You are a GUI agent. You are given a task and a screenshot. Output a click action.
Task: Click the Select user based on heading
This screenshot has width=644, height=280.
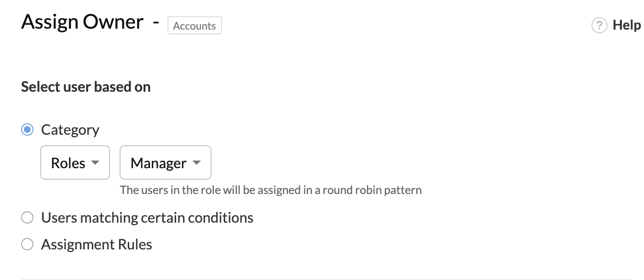point(86,87)
